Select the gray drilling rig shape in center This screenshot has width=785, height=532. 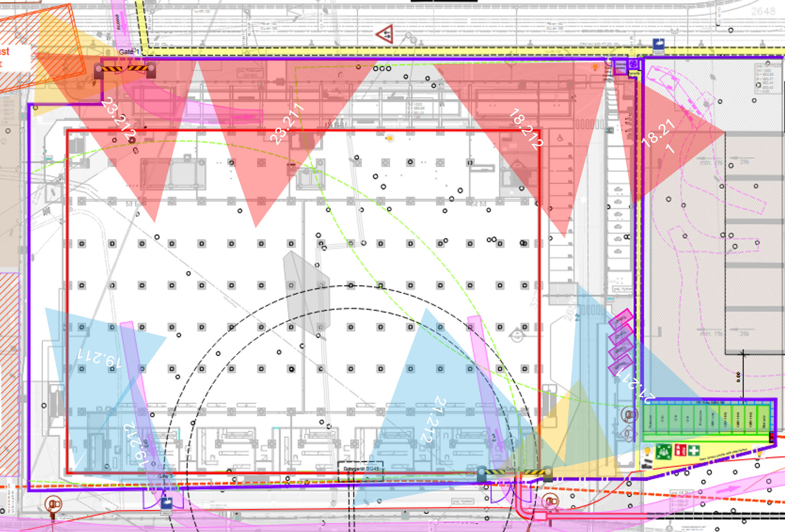306,292
